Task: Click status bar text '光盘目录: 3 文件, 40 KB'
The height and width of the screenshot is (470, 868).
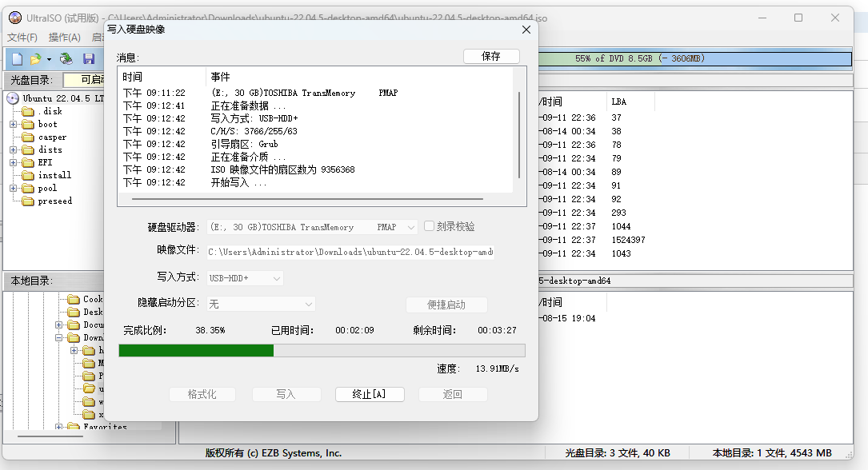Action: pyautogui.click(x=618, y=453)
